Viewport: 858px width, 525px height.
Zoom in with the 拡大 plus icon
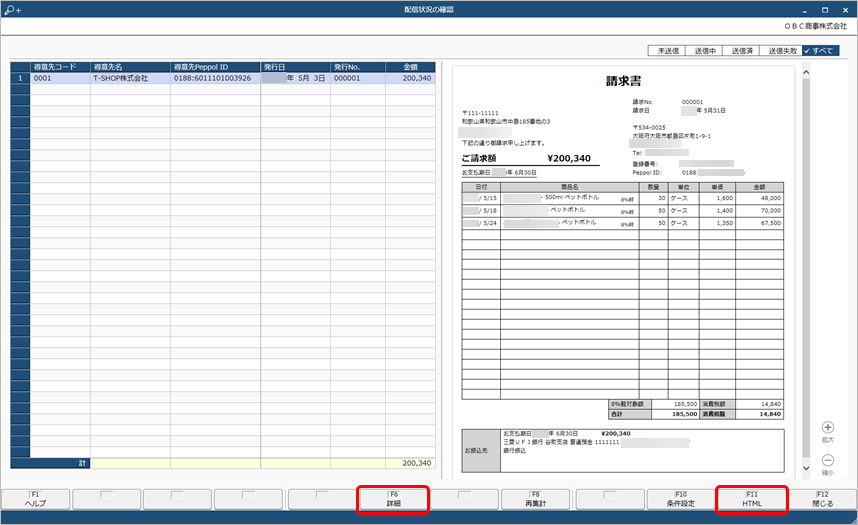pyautogui.click(x=828, y=428)
